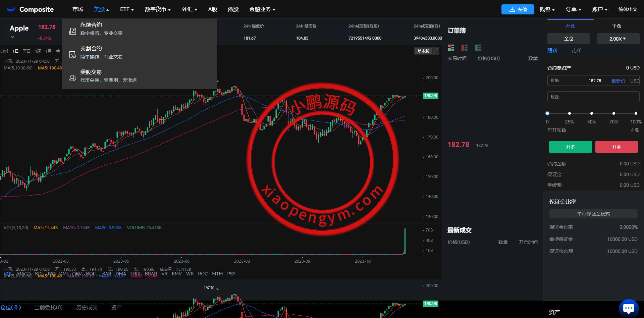644x318 pixels.
Task: Toggle 基本版 basic chart version
Action: (423, 51)
